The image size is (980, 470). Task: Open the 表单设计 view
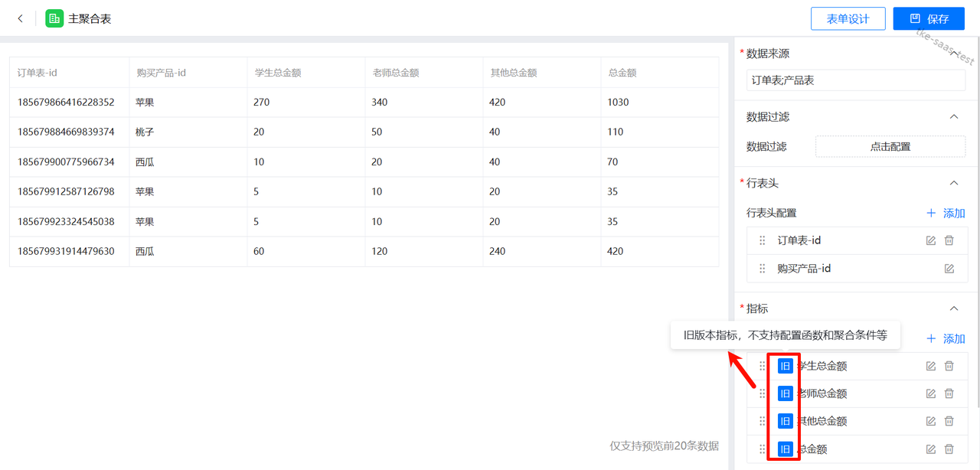coord(848,19)
